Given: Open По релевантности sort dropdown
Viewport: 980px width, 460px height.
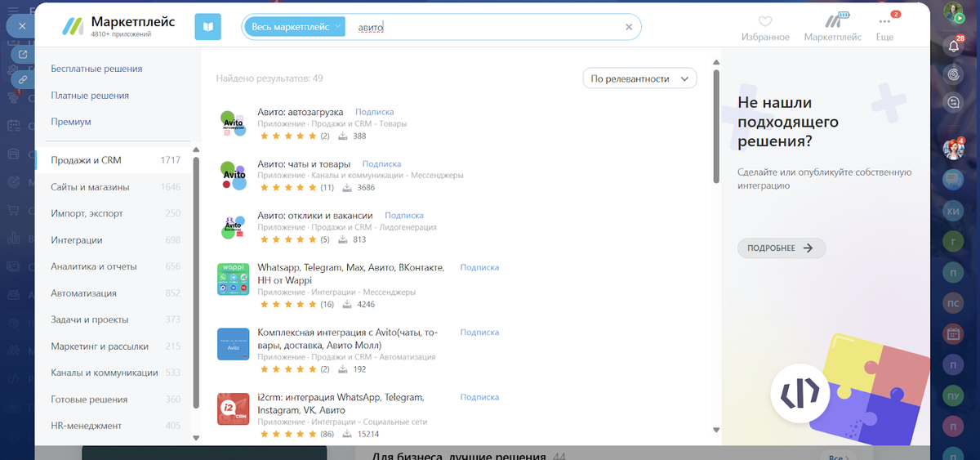Looking at the screenshot, I should pos(639,78).
